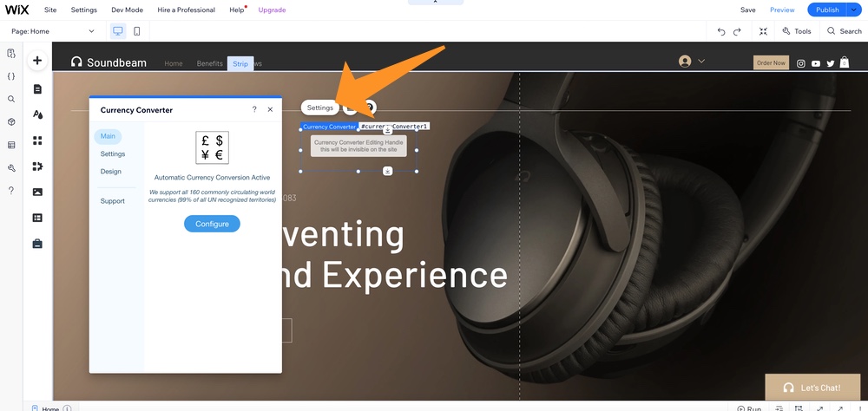Image resolution: width=868 pixels, height=411 pixels.
Task: Click the Preview link
Action: (x=782, y=10)
